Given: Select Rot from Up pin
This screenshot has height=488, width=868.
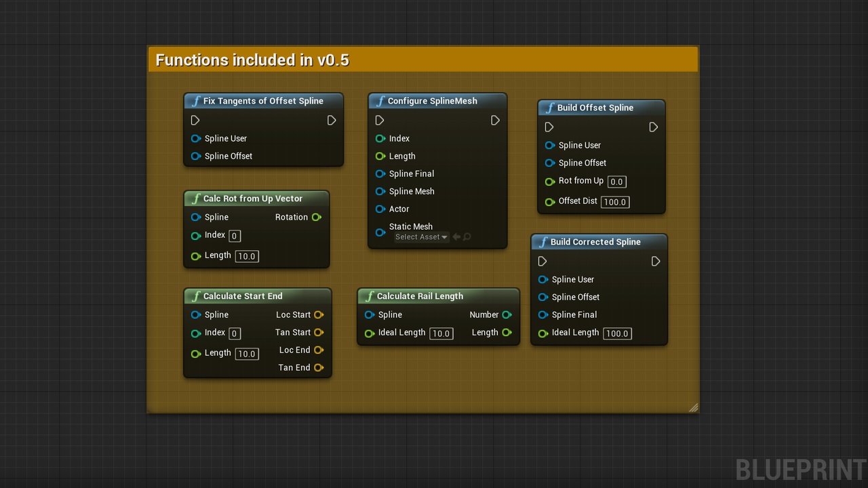Looking at the screenshot, I should coord(550,182).
